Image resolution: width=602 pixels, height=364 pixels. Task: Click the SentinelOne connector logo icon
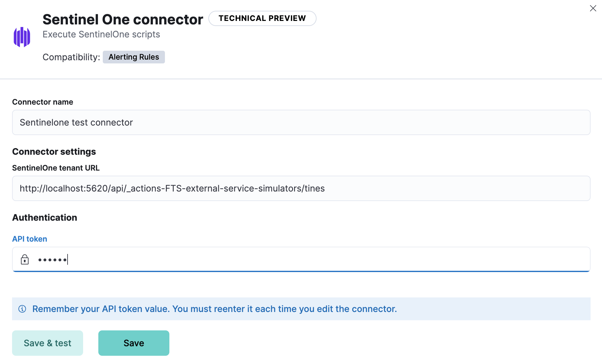point(22,36)
